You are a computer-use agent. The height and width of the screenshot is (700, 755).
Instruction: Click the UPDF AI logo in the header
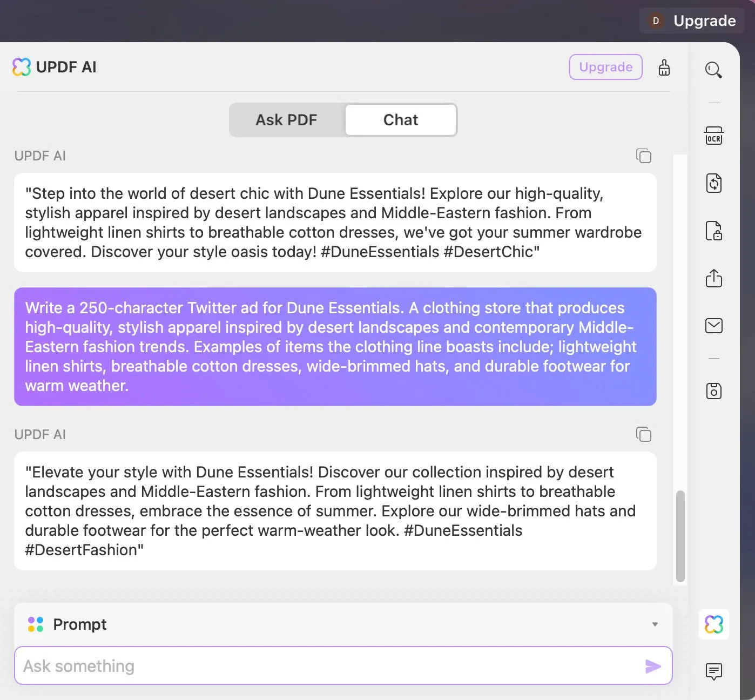(22, 67)
